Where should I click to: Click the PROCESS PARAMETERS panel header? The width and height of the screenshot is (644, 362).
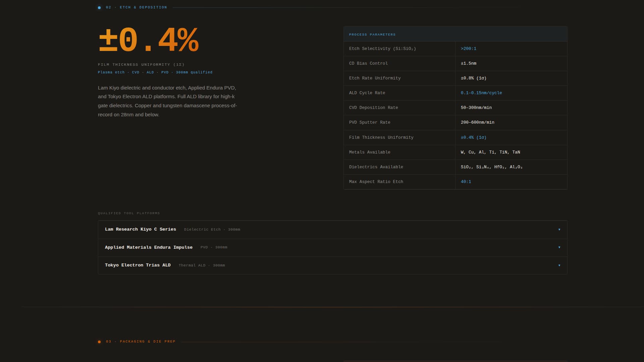click(x=372, y=34)
